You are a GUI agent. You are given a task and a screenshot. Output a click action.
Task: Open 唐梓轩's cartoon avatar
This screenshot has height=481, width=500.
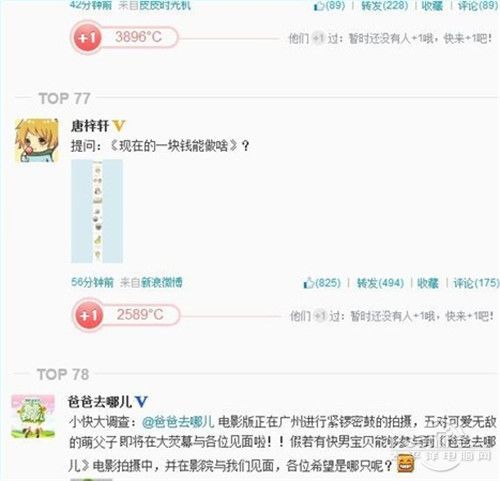coord(37,140)
